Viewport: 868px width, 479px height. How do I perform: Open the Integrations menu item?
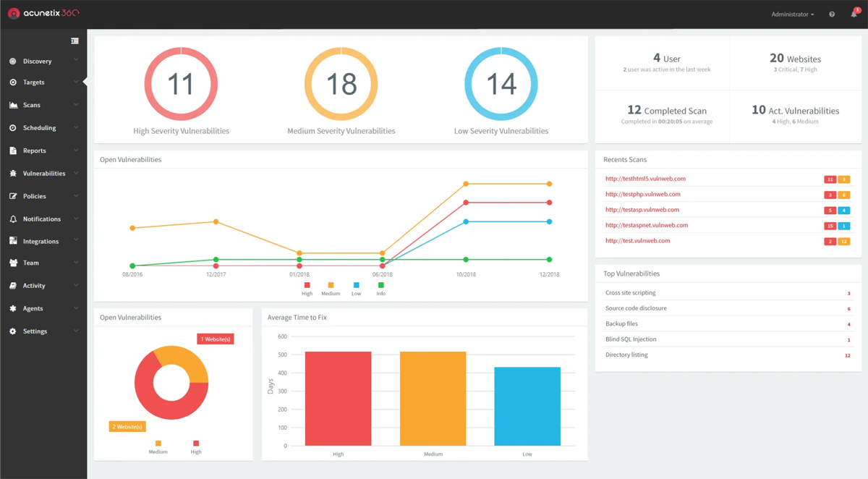tap(43, 241)
